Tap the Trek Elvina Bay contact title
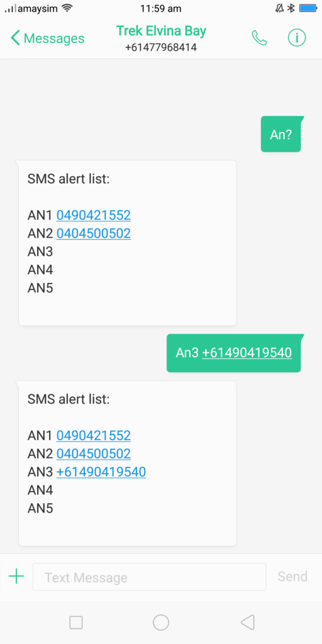This screenshot has width=322, height=644. tap(161, 31)
